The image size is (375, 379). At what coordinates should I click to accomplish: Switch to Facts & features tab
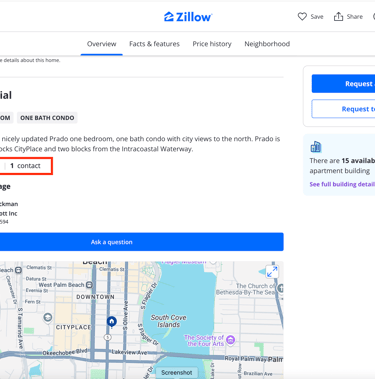[154, 44]
